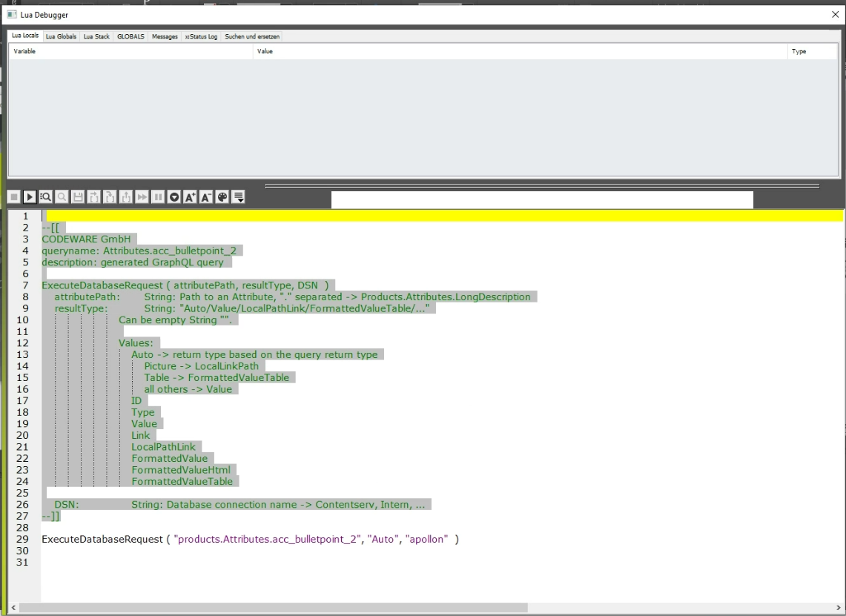Click the Variable column header
The height and width of the screenshot is (616, 846).
coord(24,51)
